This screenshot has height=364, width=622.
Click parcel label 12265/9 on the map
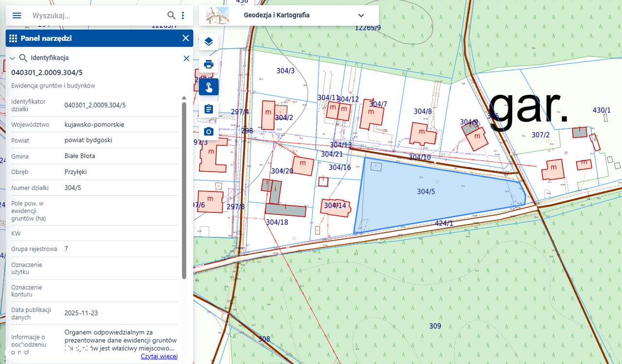(x=368, y=28)
